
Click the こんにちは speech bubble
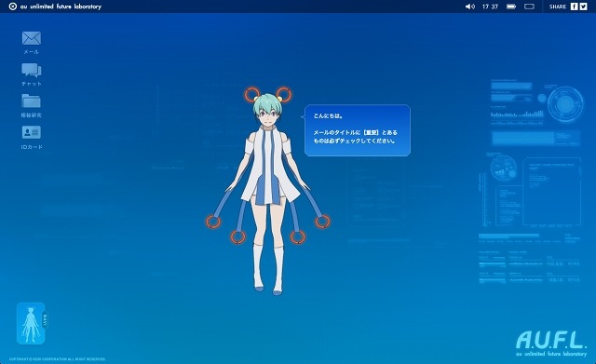[x=358, y=130]
